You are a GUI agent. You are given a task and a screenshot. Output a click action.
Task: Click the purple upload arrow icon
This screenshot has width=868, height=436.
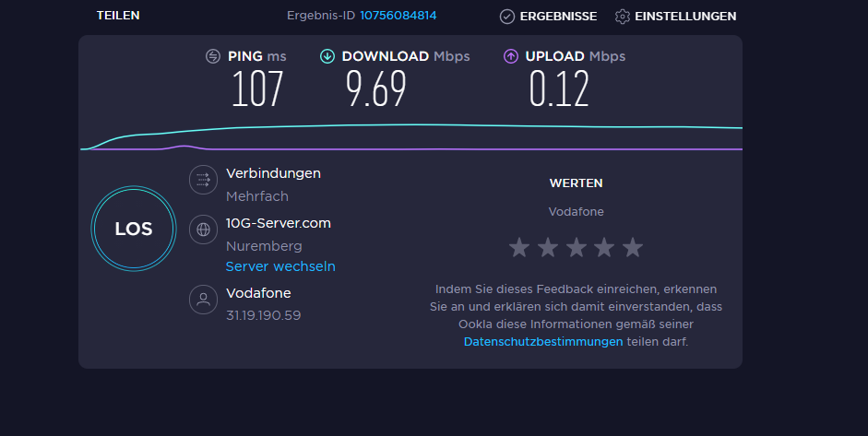[510, 56]
